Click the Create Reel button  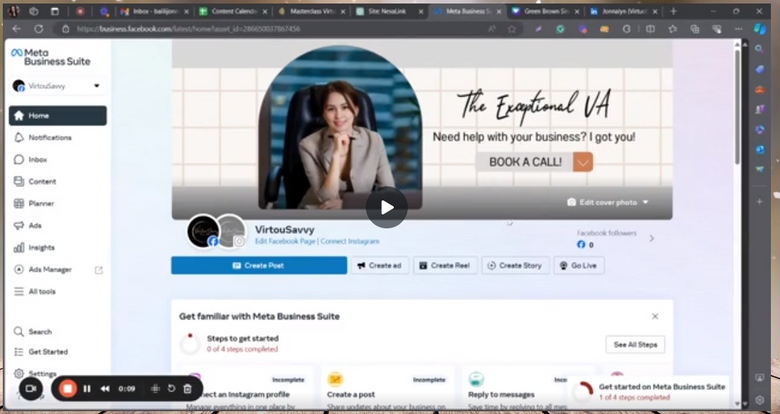point(445,265)
